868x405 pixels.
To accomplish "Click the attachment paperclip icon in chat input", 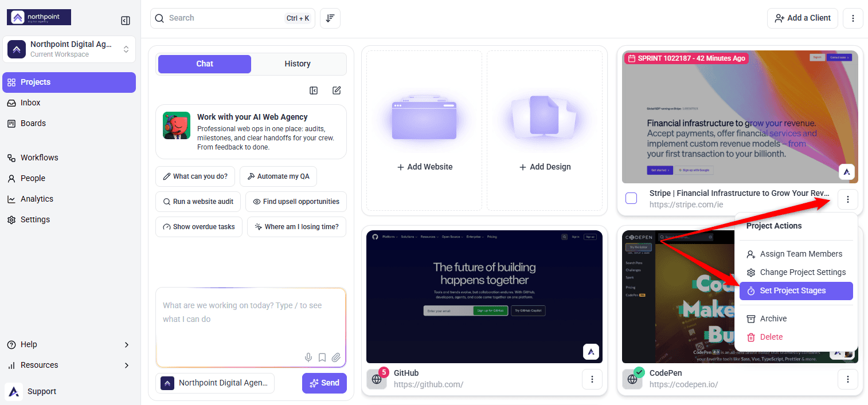I will coord(336,357).
